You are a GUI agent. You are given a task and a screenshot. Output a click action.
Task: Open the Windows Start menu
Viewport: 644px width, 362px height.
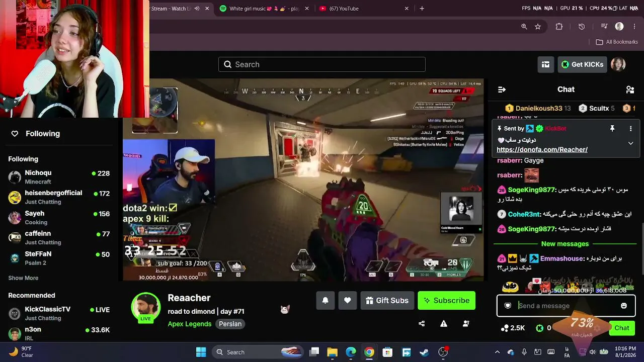tap(201, 352)
